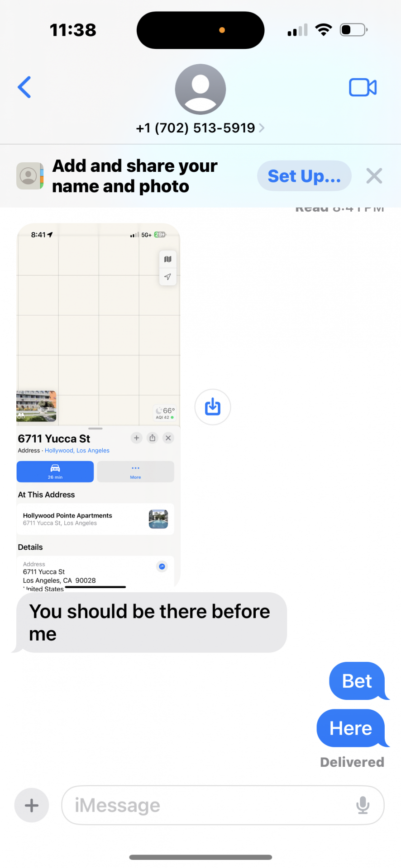Image resolution: width=401 pixels, height=868 pixels.
Task: Tap the Set Up... button
Action: [x=304, y=176]
